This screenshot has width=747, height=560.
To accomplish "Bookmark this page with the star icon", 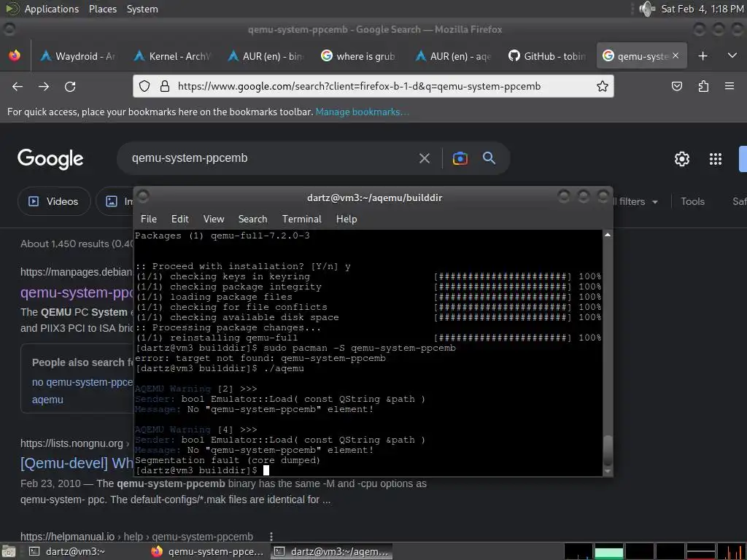I will tap(602, 86).
